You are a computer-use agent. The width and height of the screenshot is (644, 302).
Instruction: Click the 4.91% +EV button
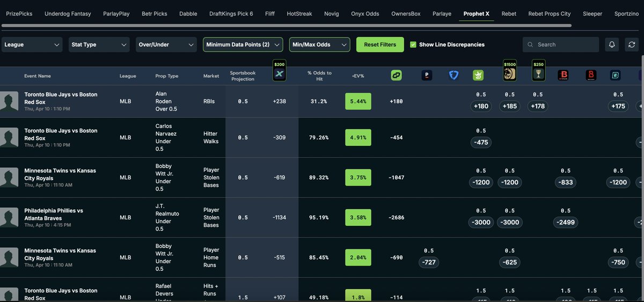coord(357,137)
